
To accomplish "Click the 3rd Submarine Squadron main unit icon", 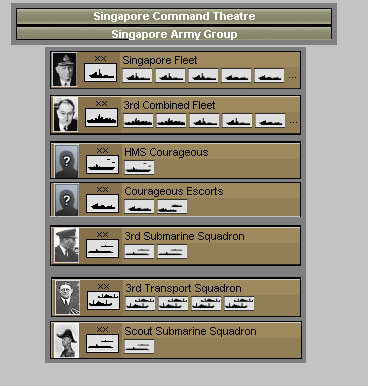I will [102, 248].
